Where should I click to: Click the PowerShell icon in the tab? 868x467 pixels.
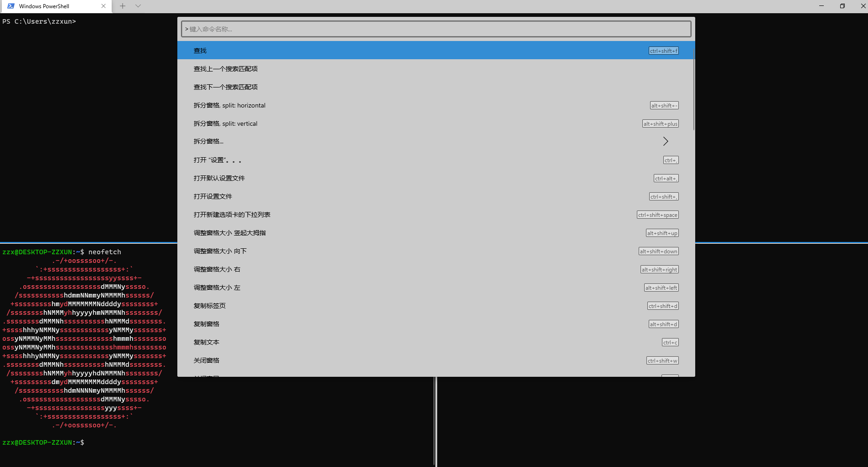[x=11, y=6]
